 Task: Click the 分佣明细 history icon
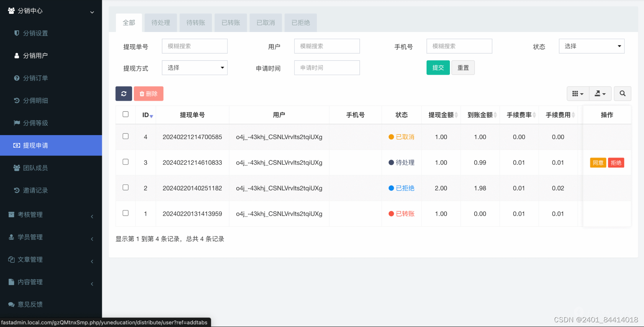[17, 101]
